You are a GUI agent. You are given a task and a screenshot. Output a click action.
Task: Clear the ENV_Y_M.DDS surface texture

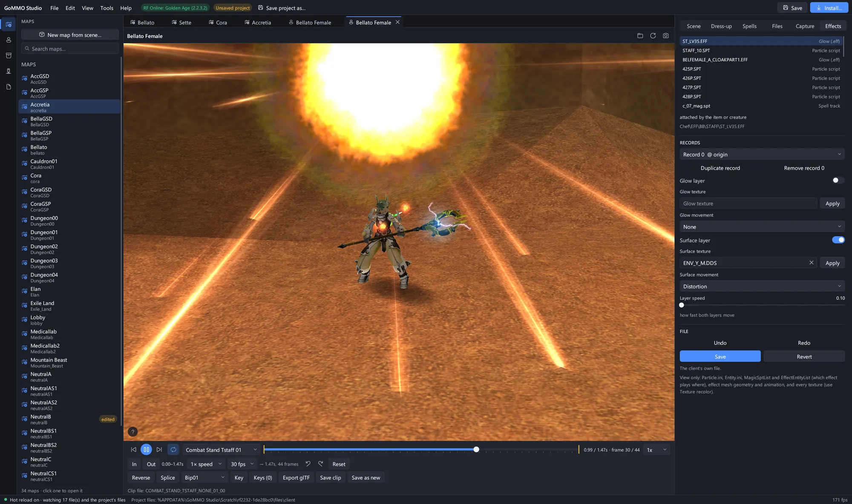[811, 263]
